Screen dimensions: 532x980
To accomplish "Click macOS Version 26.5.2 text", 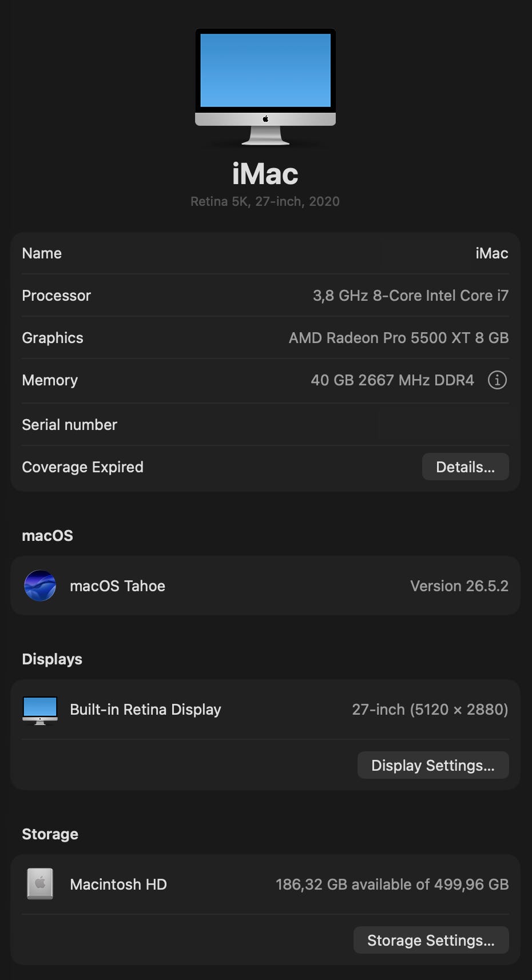I will coord(459,586).
